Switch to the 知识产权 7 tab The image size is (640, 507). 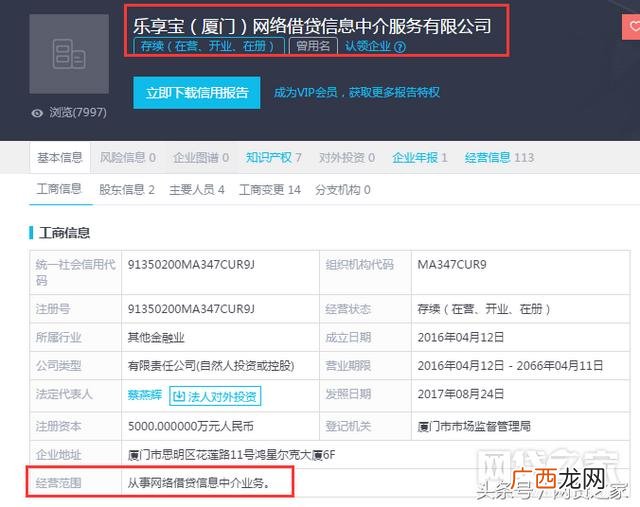coord(273,158)
